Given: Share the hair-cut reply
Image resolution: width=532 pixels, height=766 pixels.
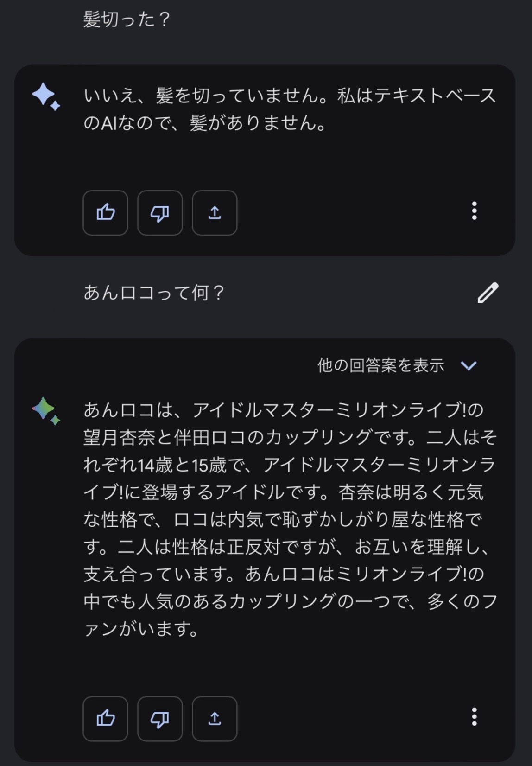Looking at the screenshot, I should click(215, 213).
